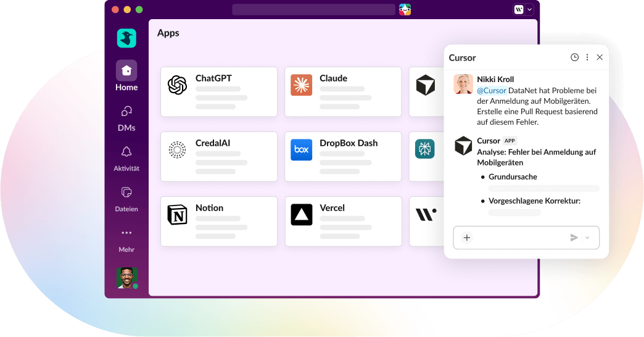Open the Vercel card title

click(332, 208)
